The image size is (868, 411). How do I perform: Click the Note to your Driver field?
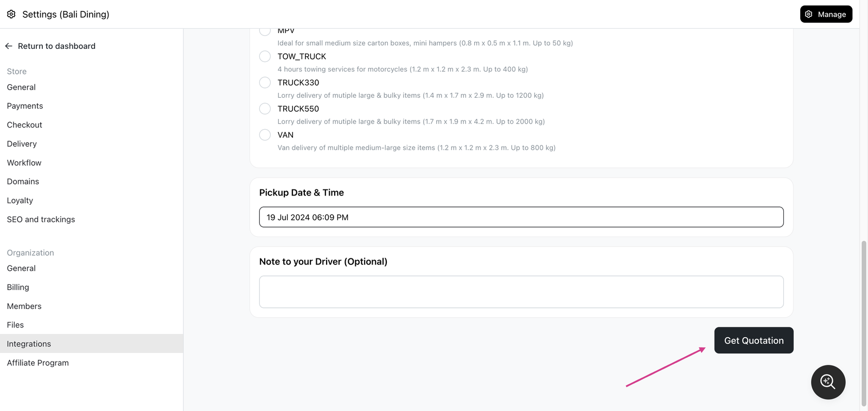click(521, 292)
